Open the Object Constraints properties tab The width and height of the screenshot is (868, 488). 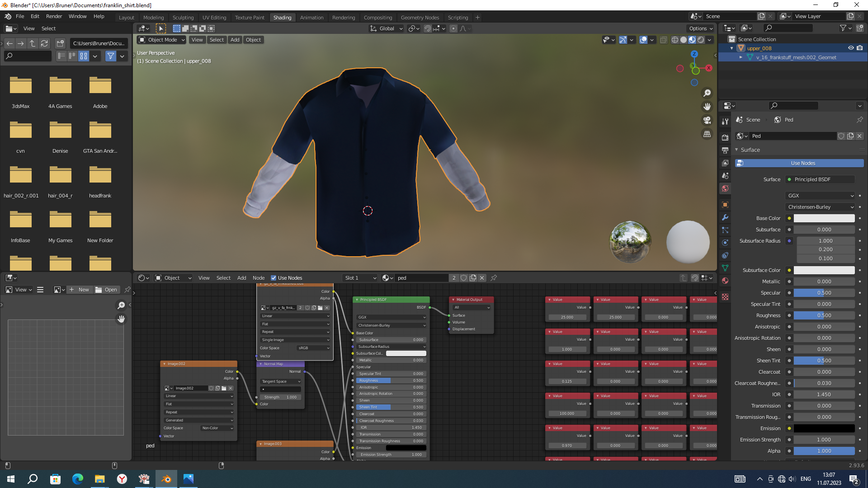(x=725, y=255)
